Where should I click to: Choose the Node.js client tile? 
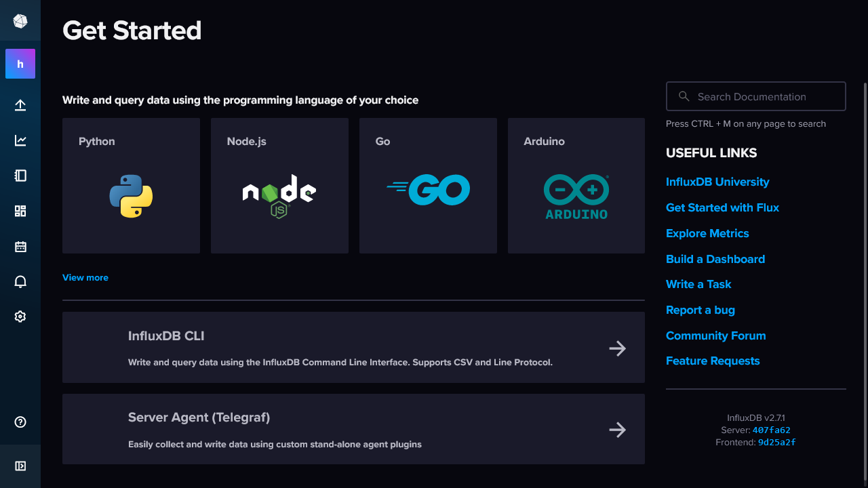coord(279,186)
